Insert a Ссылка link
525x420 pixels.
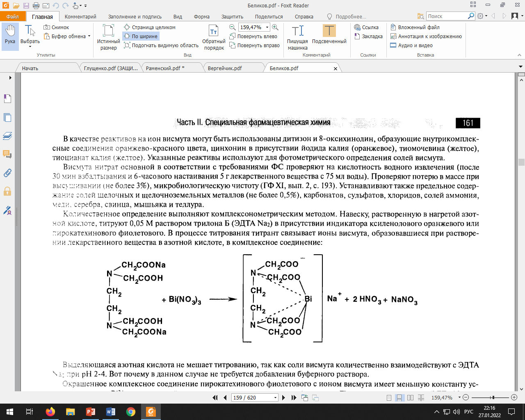pyautogui.click(x=366, y=27)
